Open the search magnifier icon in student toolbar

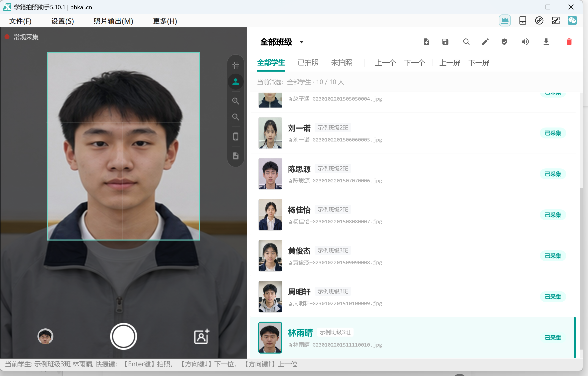(466, 42)
